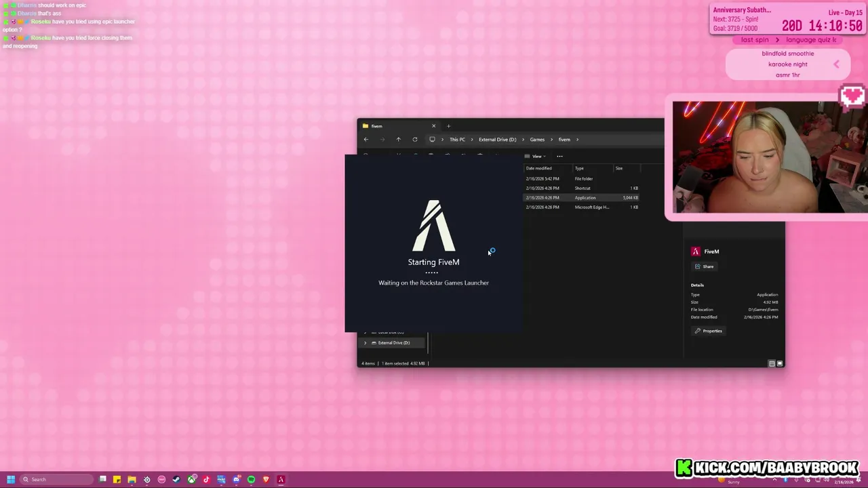Expand External Drive (D:) in navigation tree

(x=365, y=343)
